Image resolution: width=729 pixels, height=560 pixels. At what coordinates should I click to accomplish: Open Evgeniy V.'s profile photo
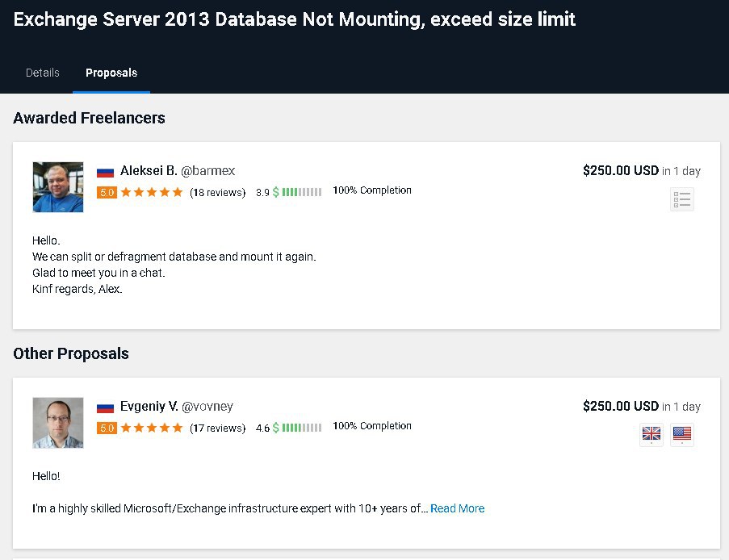[x=58, y=423]
